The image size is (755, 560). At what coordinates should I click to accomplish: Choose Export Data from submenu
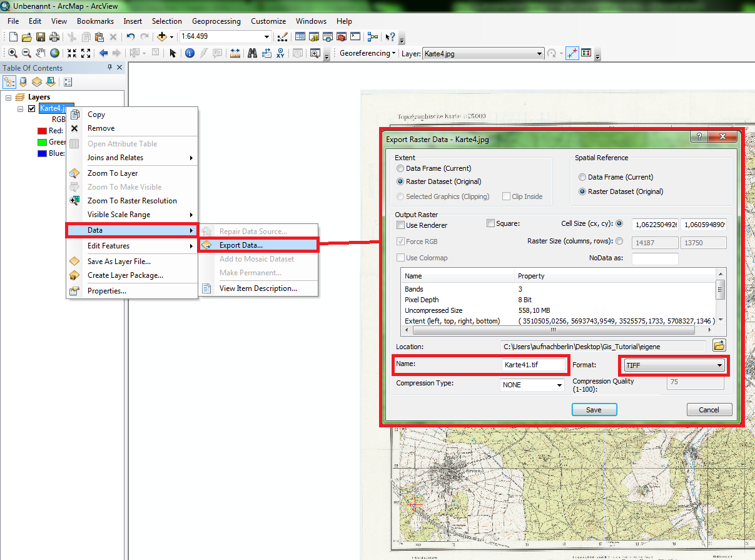(x=258, y=245)
